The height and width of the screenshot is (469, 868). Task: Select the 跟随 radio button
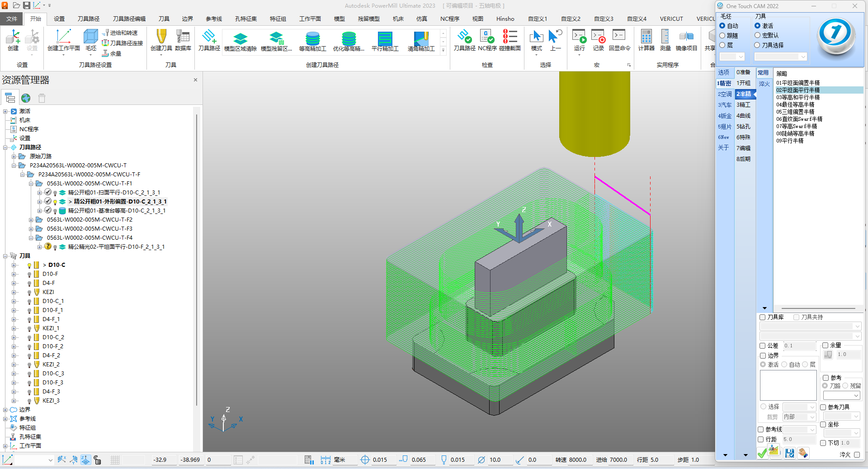click(x=722, y=35)
